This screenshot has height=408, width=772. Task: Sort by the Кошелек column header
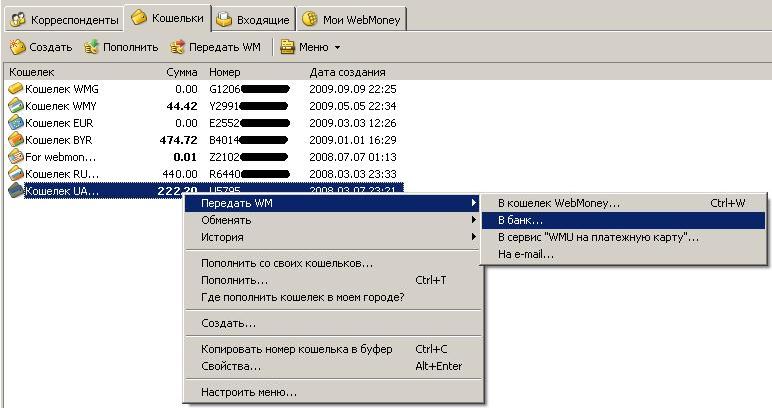tap(32, 72)
